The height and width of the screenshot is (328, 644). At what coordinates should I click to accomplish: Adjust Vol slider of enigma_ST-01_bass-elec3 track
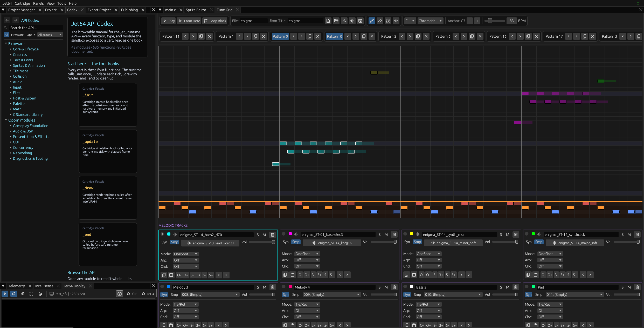[x=384, y=242]
